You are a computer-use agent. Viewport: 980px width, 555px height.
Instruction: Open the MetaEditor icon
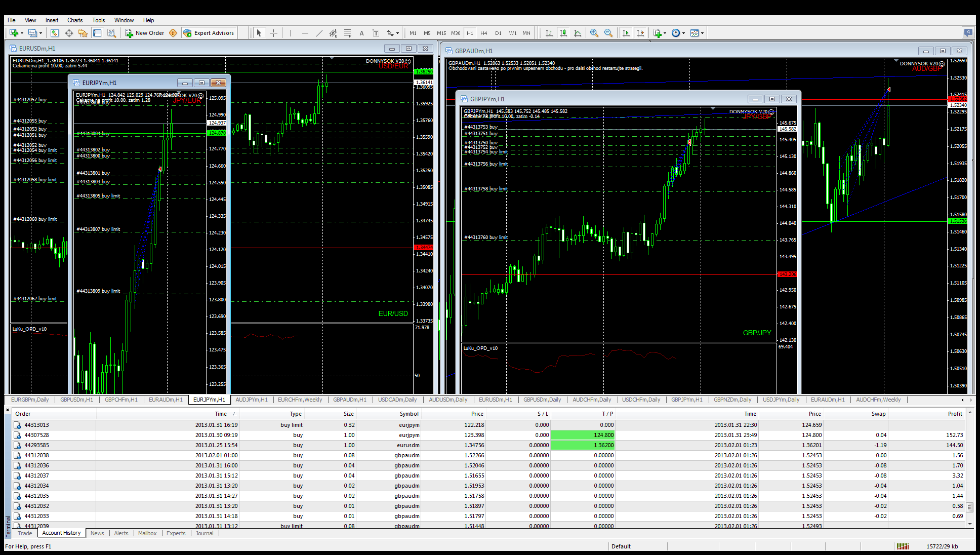coord(173,33)
